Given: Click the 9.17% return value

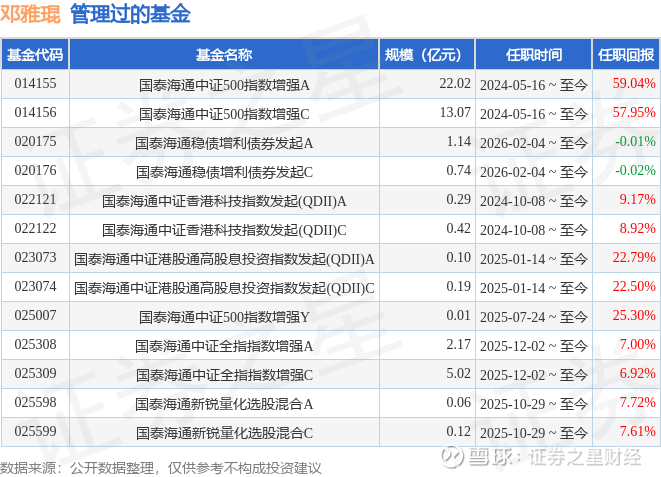Looking at the screenshot, I should (637, 199).
